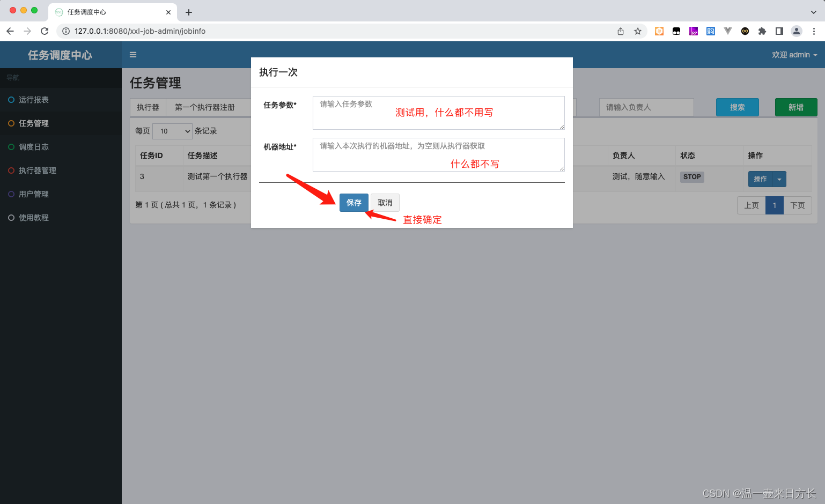Open 使用教程 in the sidebar

click(x=61, y=218)
